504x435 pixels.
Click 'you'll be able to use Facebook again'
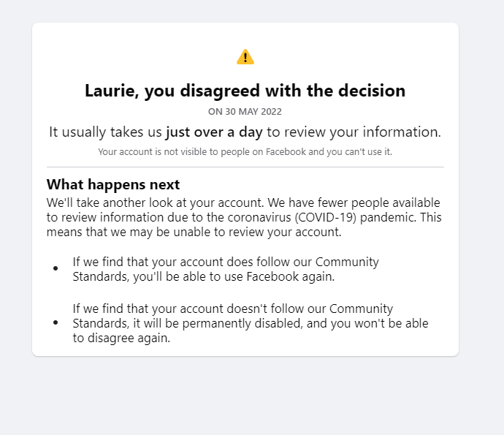pyautogui.click(x=234, y=276)
